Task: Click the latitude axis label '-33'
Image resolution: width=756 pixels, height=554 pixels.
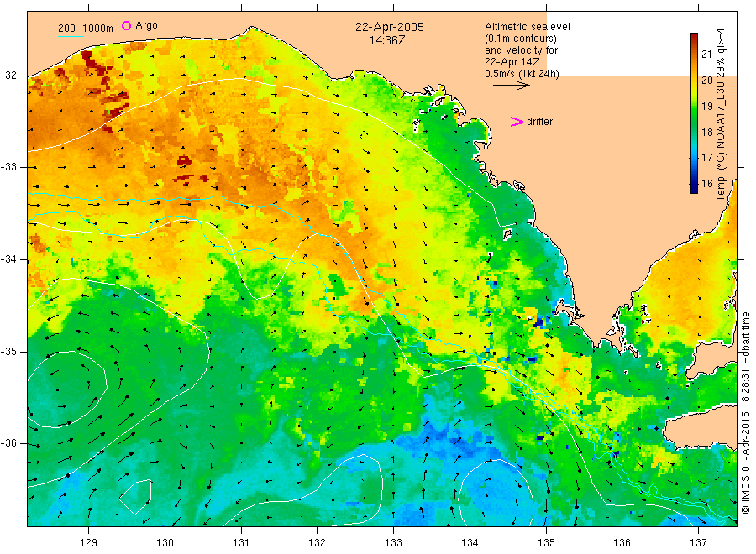Action: pyautogui.click(x=8, y=167)
